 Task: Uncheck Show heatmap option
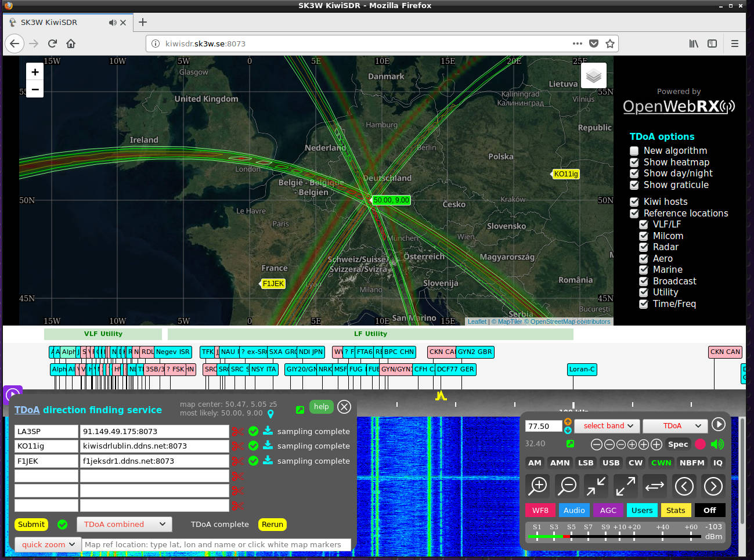(x=634, y=162)
